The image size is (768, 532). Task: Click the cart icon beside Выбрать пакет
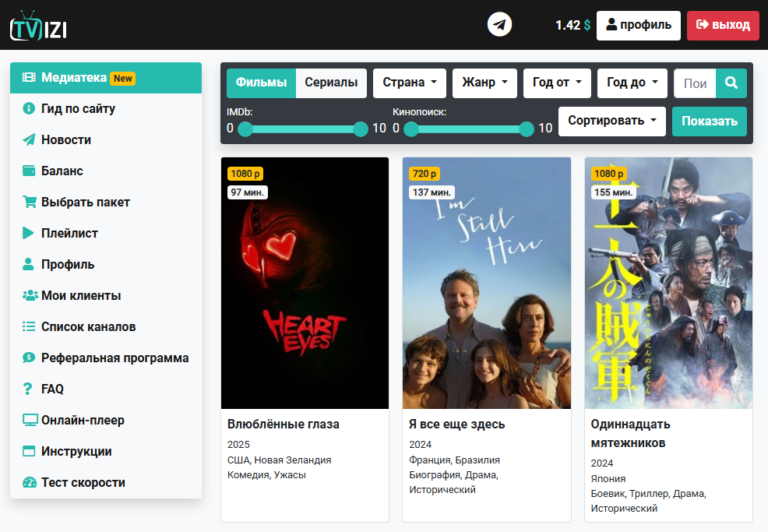click(30, 202)
